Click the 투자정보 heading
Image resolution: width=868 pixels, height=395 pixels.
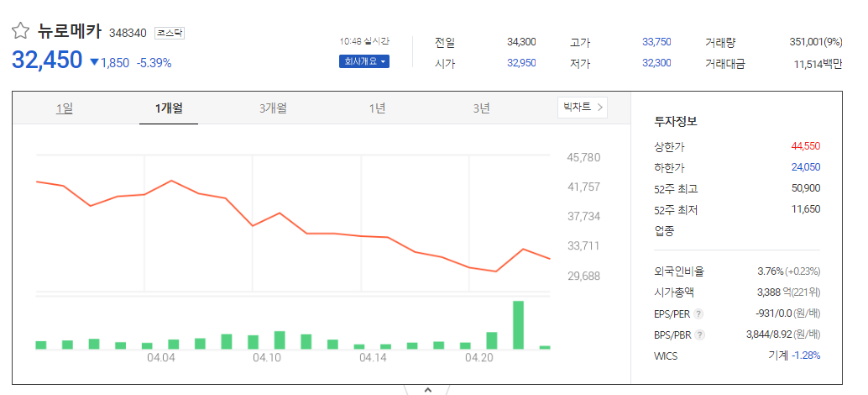[676, 122]
